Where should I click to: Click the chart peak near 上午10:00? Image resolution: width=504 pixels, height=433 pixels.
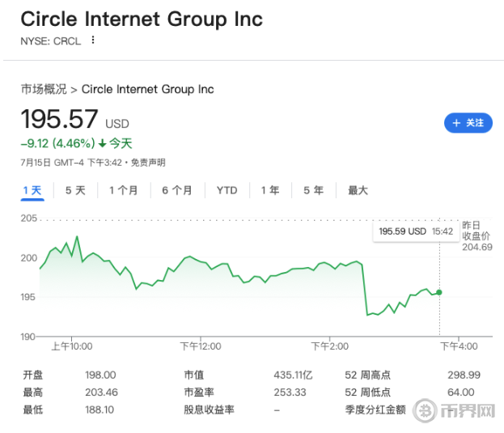pyautogui.click(x=77, y=237)
